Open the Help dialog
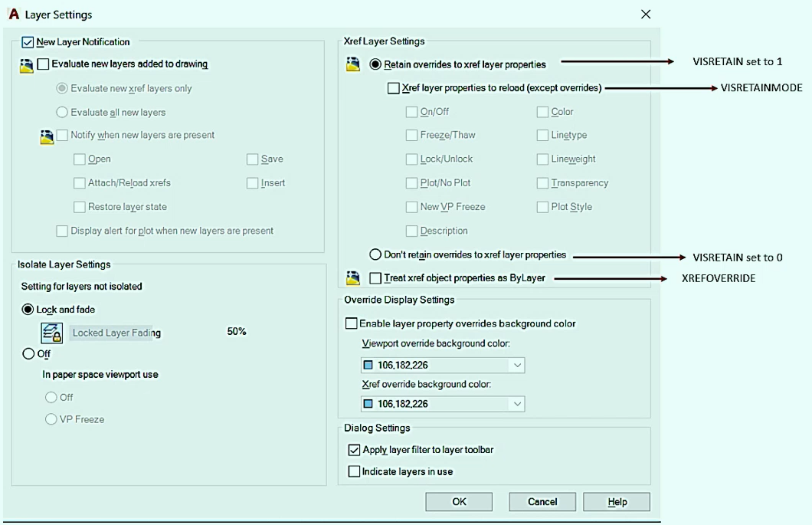This screenshot has height=525, width=812. point(616,501)
